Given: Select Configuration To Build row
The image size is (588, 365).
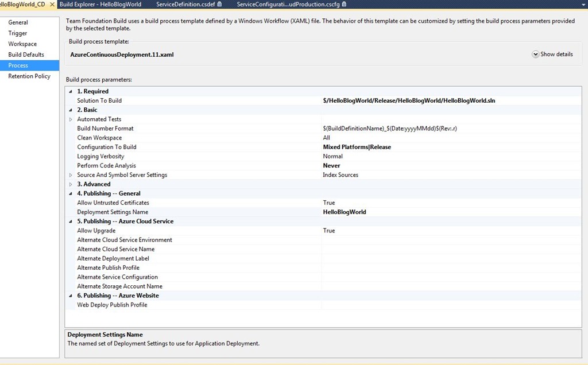Looking at the screenshot, I should coord(106,147).
